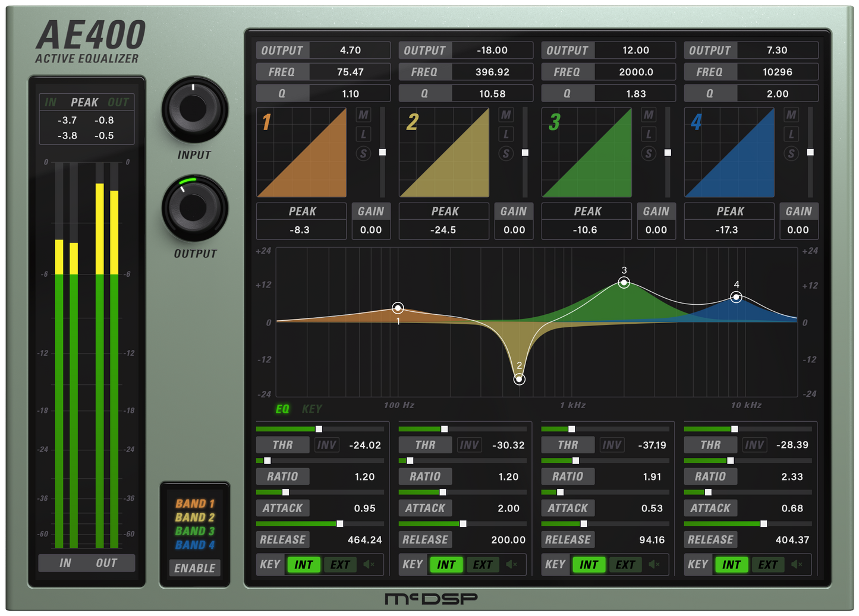
Task: Toggle INV on band 2 threshold
Action: coord(469,444)
